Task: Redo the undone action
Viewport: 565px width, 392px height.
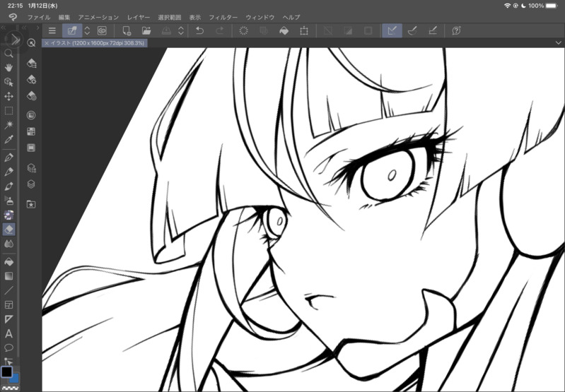Action: (x=219, y=30)
